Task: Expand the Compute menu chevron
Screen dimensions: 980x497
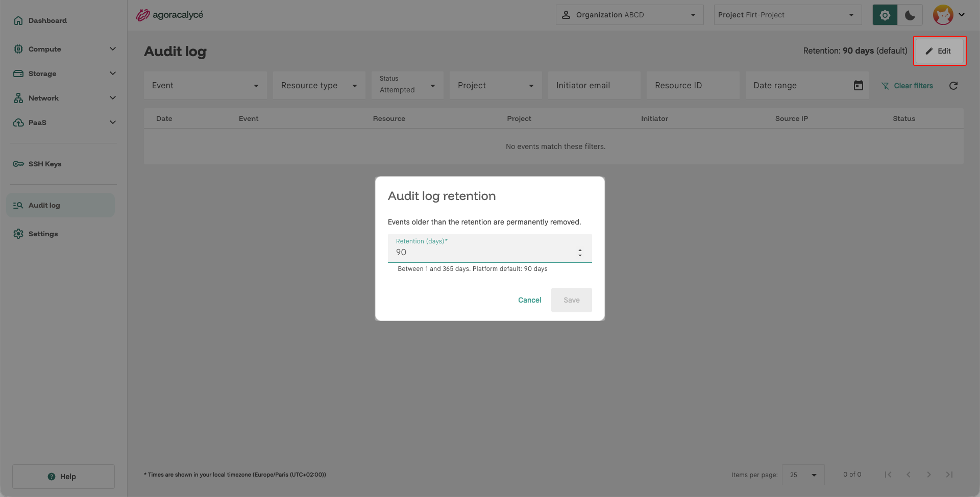Action: [x=113, y=49]
